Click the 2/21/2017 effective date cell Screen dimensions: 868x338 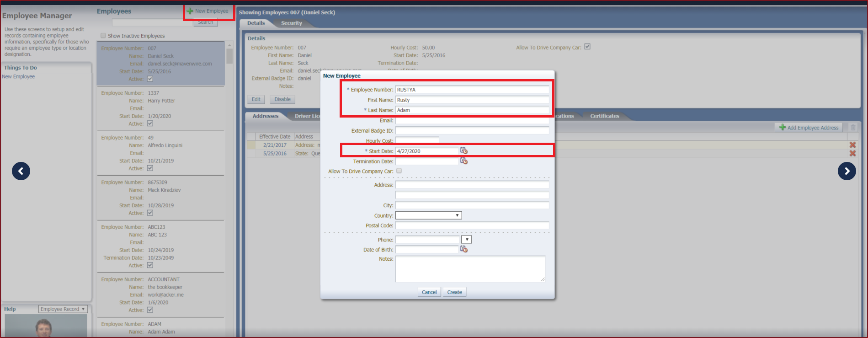tap(275, 145)
